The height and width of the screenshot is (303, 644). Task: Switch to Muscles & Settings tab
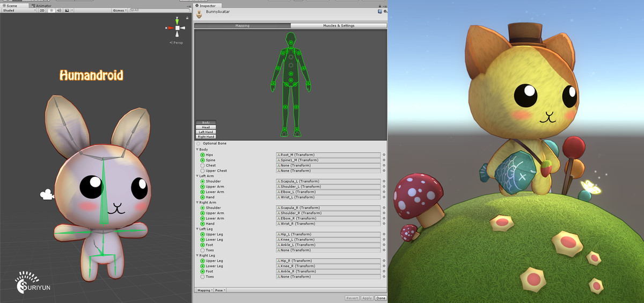339,25
